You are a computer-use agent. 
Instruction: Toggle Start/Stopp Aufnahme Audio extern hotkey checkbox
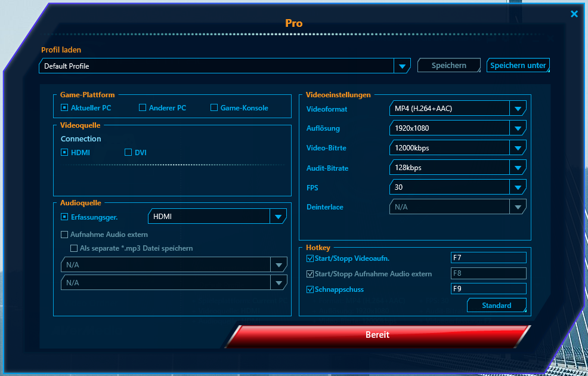pyautogui.click(x=310, y=274)
